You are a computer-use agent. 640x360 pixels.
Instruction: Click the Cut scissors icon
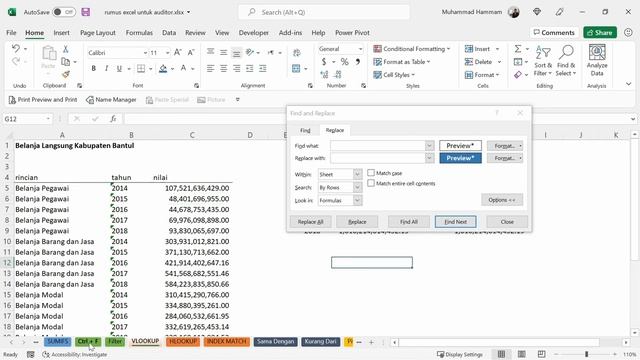[x=65, y=49]
